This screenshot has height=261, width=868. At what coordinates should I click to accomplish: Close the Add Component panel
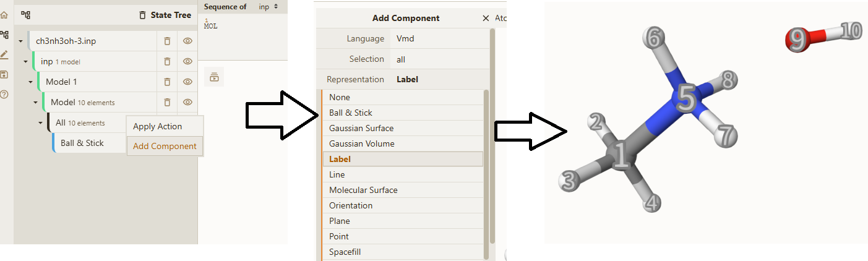486,18
